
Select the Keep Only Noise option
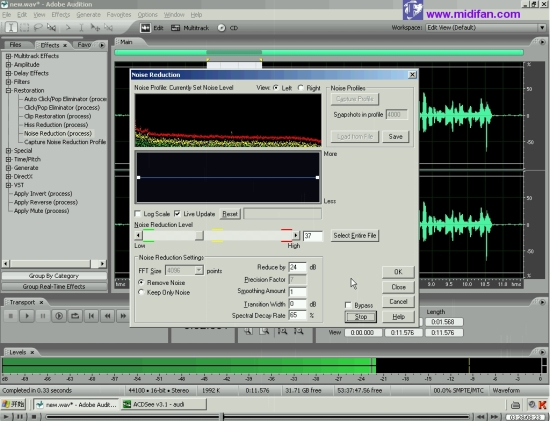coord(141,292)
